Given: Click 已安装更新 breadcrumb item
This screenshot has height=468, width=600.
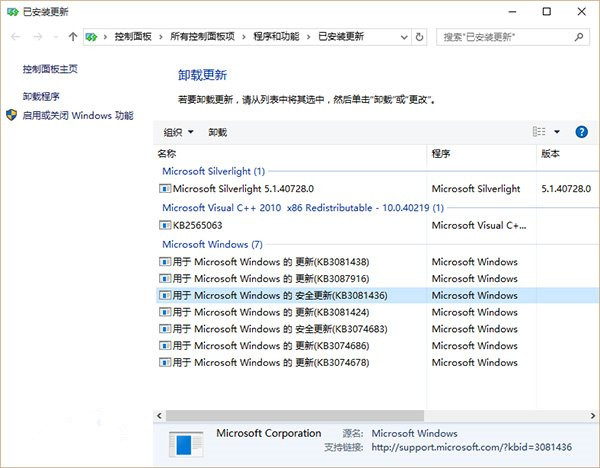Looking at the screenshot, I should click(x=341, y=37).
